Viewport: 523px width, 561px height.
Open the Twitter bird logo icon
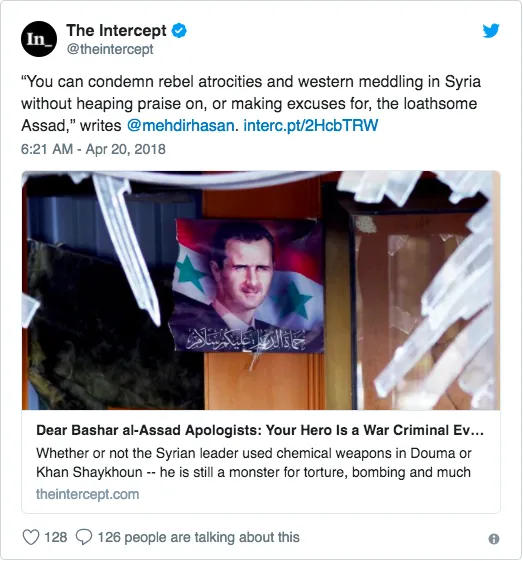pos(490,31)
